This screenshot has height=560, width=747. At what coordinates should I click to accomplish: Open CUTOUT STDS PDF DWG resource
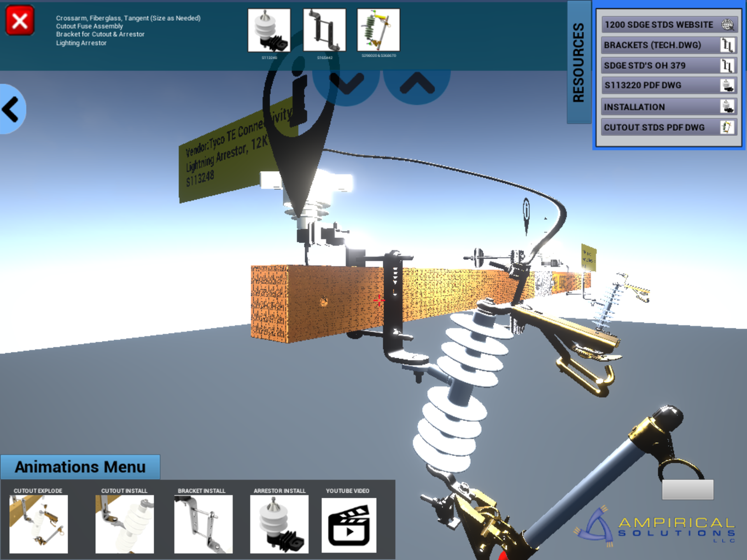(x=669, y=127)
